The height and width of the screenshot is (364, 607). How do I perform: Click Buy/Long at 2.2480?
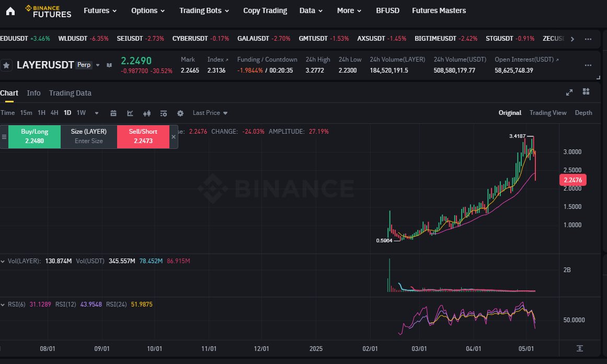tap(35, 136)
